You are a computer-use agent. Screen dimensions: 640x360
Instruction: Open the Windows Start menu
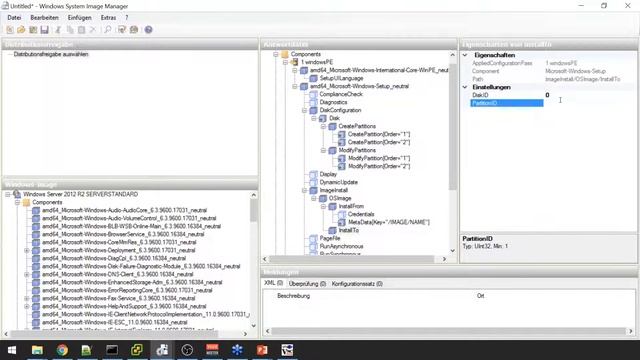(12, 350)
